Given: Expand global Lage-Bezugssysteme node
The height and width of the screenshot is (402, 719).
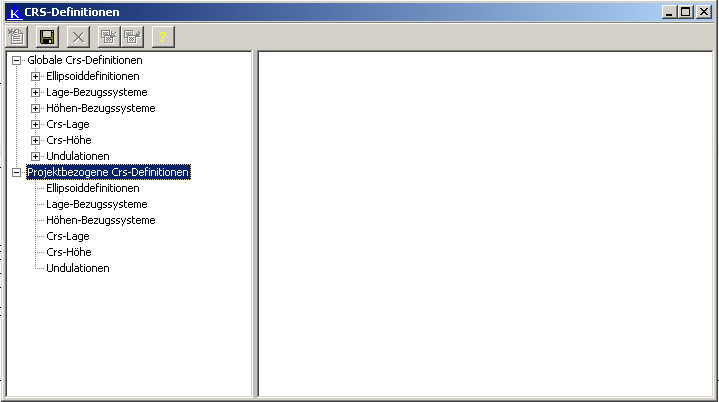Looking at the screenshot, I should tap(35, 92).
